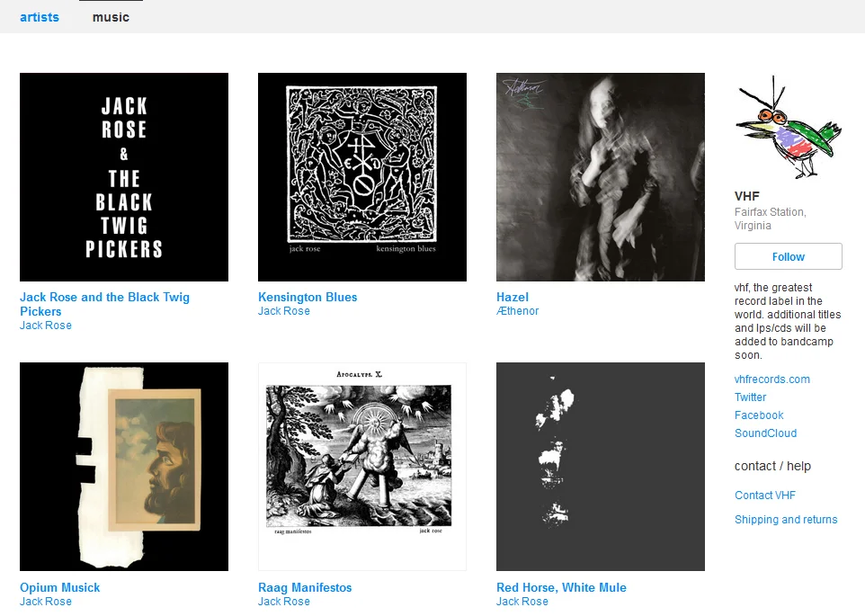Open the Red Horse, White Mule cover
The width and height of the screenshot is (865, 616).
click(x=601, y=467)
